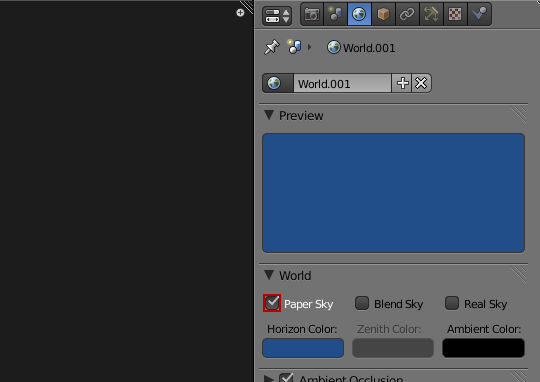Open the Texture checkerboard tab
Image resolution: width=540 pixels, height=382 pixels.
pyautogui.click(x=455, y=14)
